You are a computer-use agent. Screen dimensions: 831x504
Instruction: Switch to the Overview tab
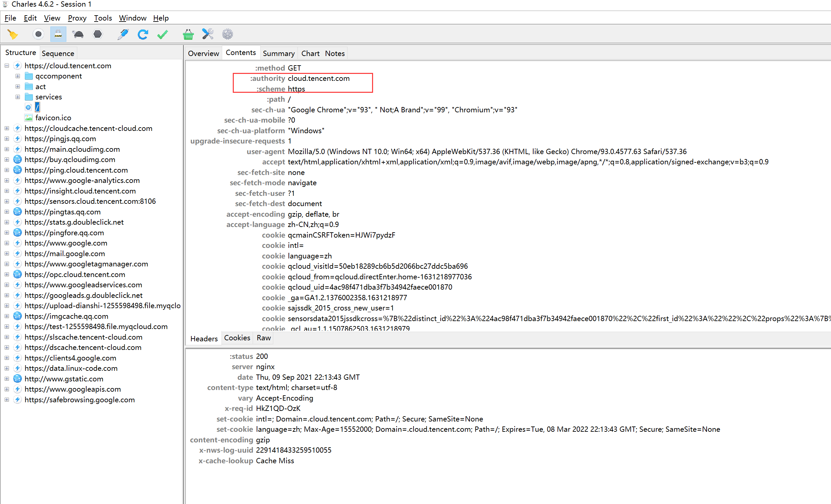203,53
